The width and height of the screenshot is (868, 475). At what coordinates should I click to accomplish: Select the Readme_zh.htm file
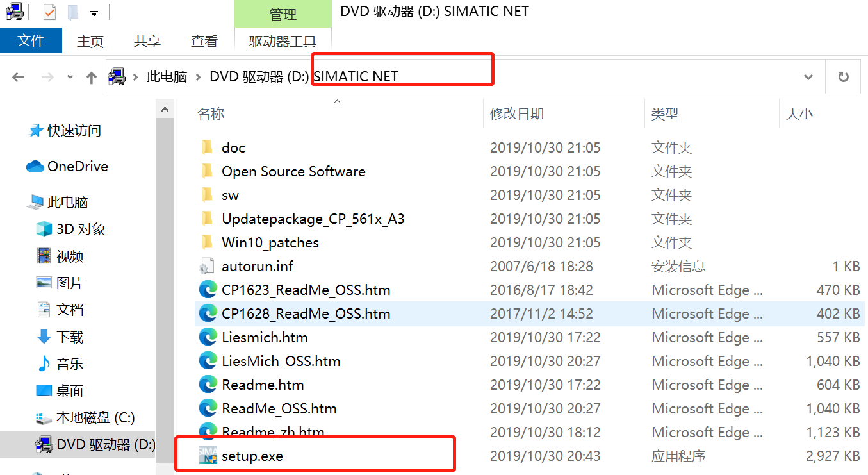pyautogui.click(x=273, y=432)
